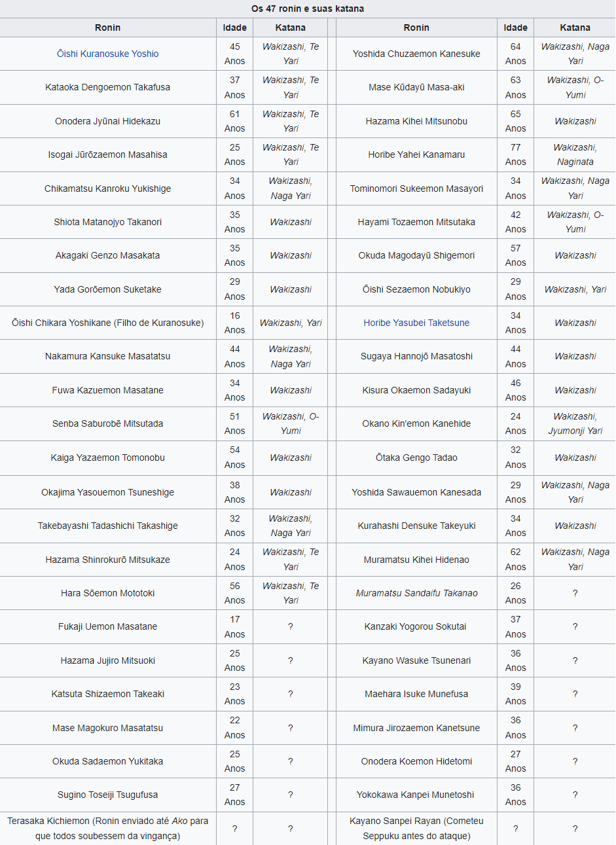
Task: Open the Horibe Yasubei Taketsune link
Action: tap(416, 323)
